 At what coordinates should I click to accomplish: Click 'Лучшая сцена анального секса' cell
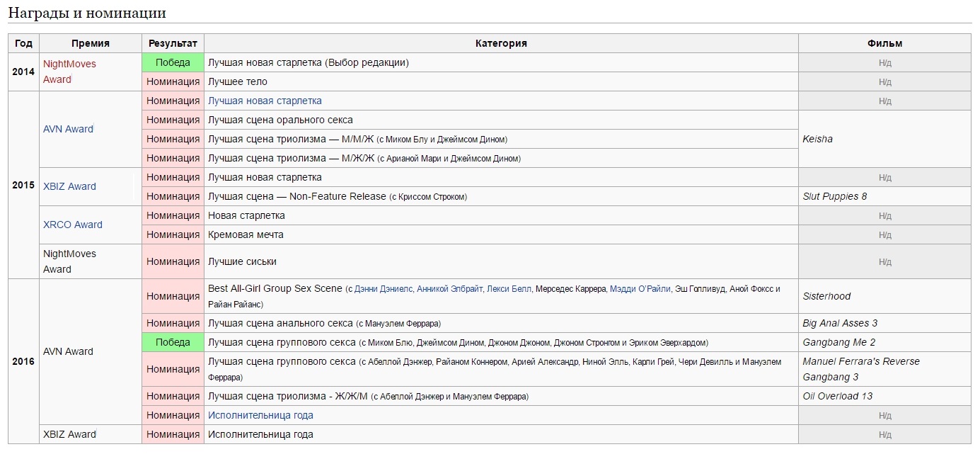coord(501,323)
